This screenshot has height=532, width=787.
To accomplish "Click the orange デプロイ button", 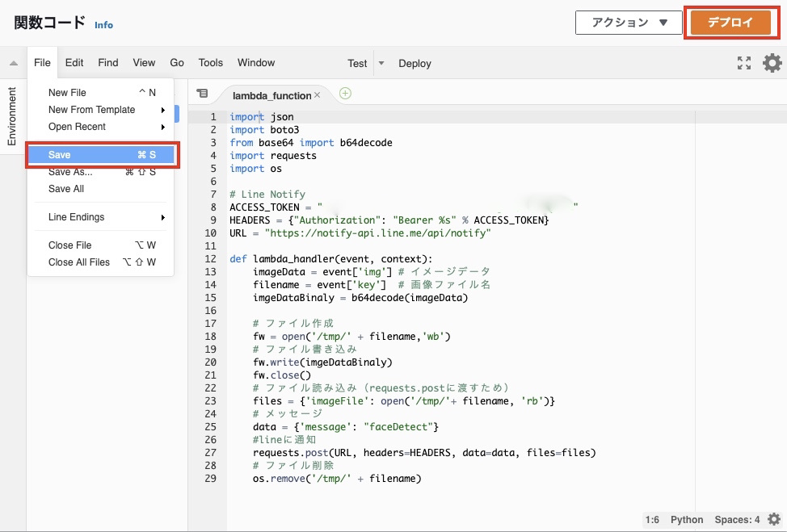I will pos(730,23).
